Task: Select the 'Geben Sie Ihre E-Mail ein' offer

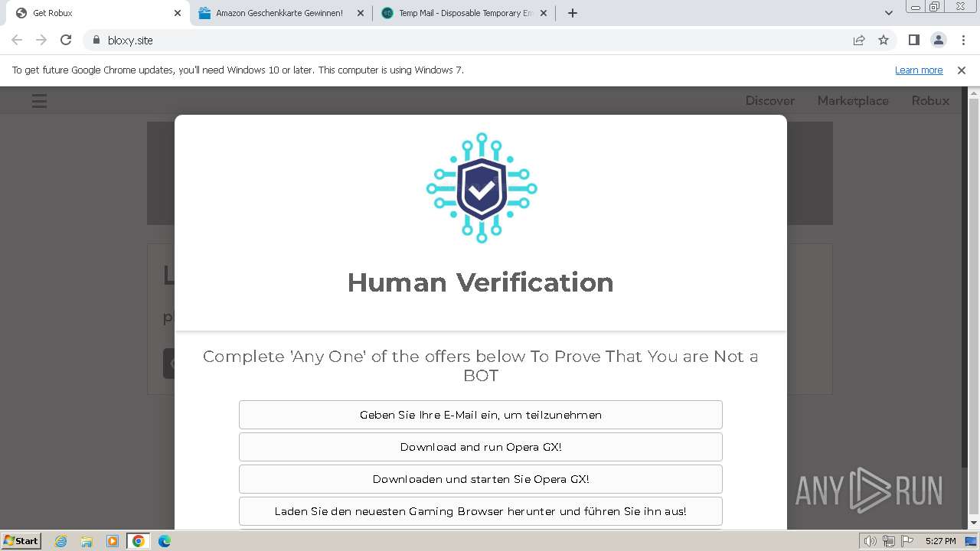Action: tap(481, 415)
